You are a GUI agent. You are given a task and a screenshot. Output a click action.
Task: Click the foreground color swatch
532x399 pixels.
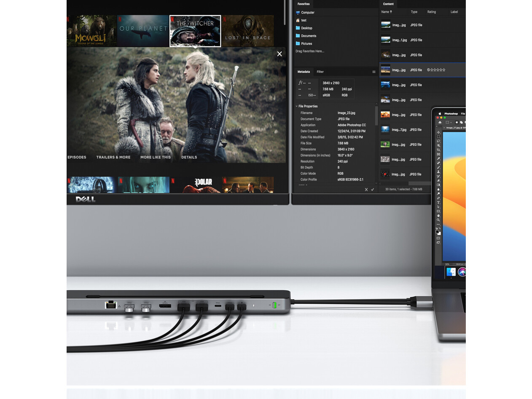(438, 231)
